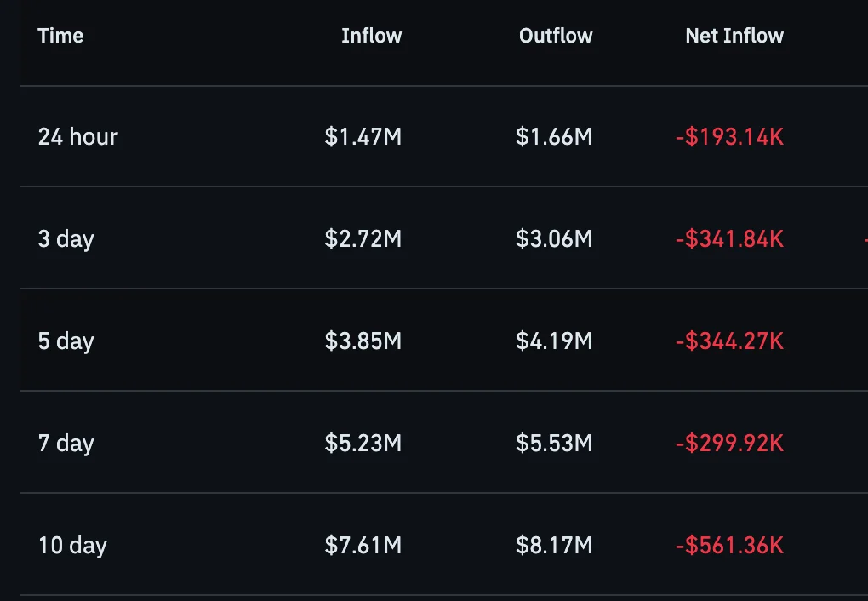868x601 pixels.
Task: Select the 24 hour row label
Action: [x=78, y=137]
